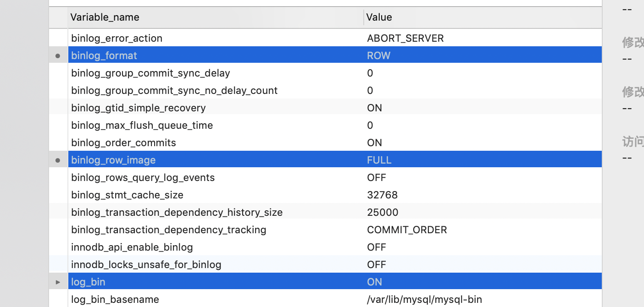Click the bullet marker beside binlog_format

click(58, 56)
